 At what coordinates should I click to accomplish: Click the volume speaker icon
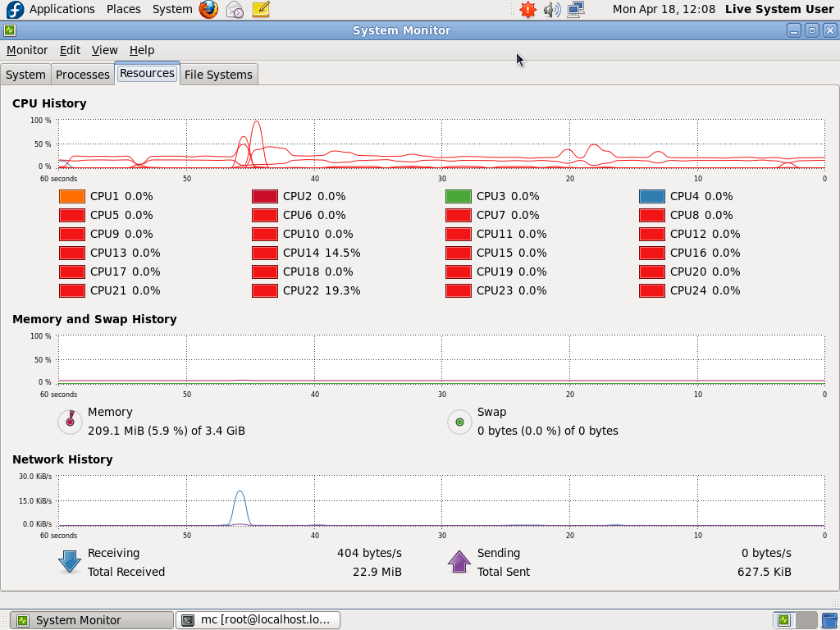coord(552,10)
